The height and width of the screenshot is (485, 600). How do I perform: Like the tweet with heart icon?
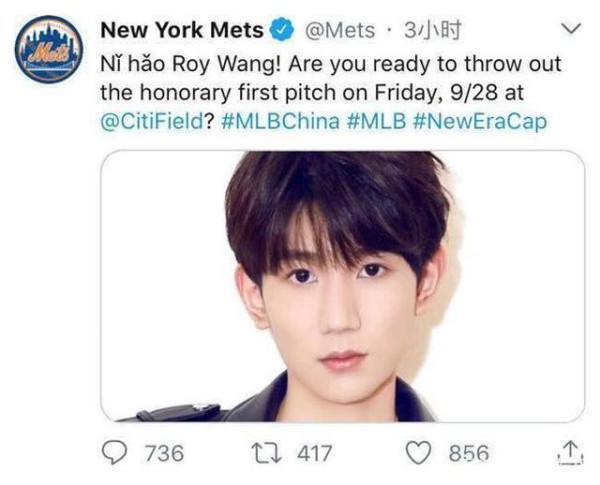pyautogui.click(x=419, y=453)
